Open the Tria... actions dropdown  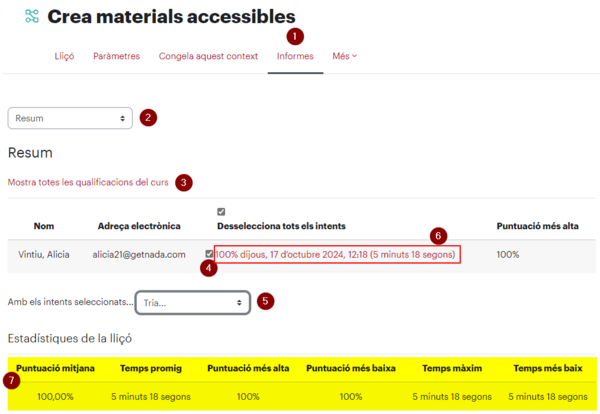(x=193, y=303)
